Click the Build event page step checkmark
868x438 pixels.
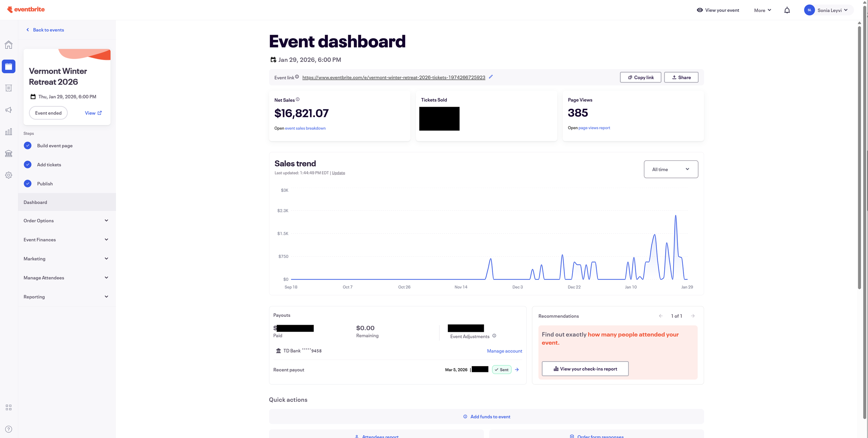click(28, 146)
